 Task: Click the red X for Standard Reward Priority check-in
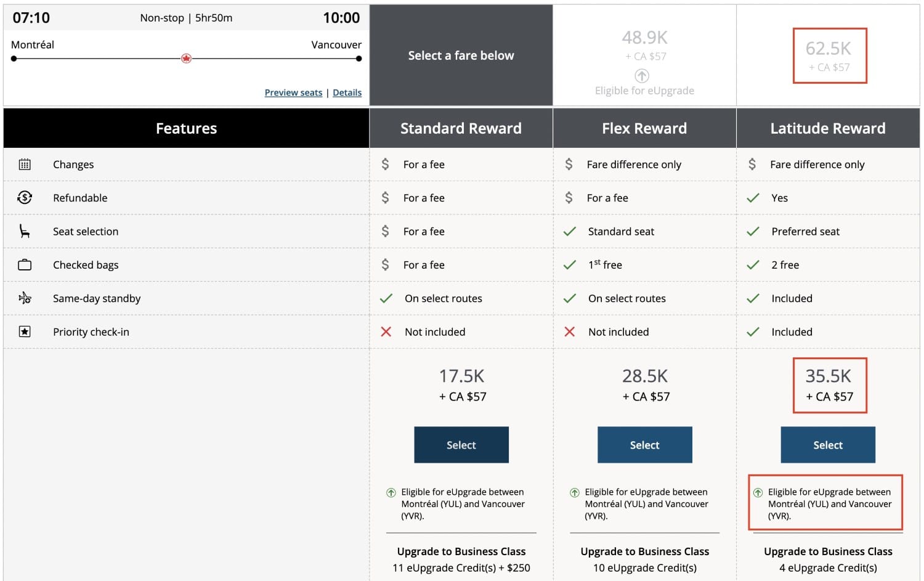coord(386,331)
